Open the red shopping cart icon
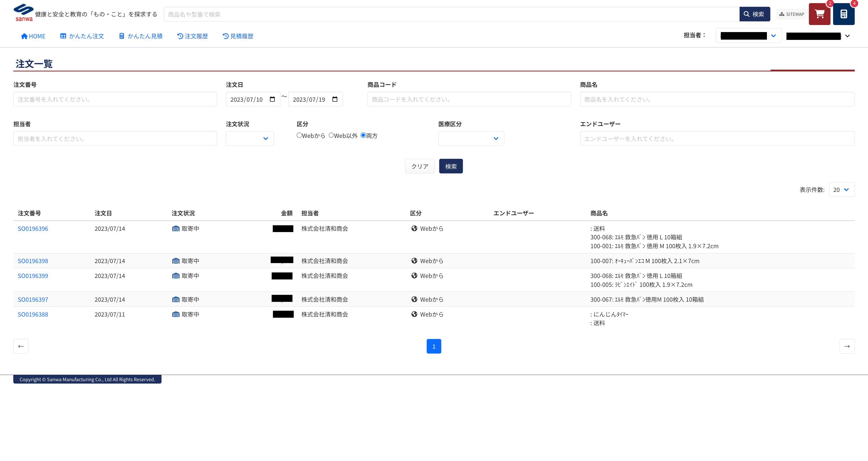The width and height of the screenshot is (868, 461). pyautogui.click(x=819, y=14)
